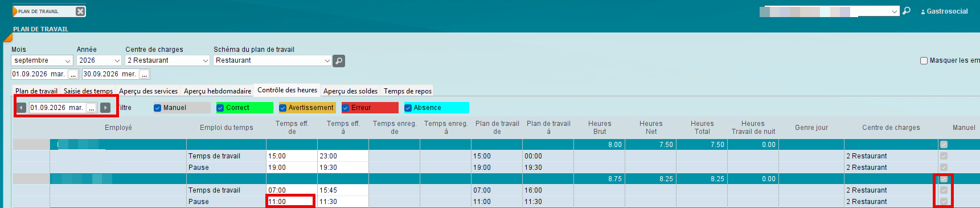Expand the Centre de charges dropdown

pyautogui.click(x=167, y=60)
